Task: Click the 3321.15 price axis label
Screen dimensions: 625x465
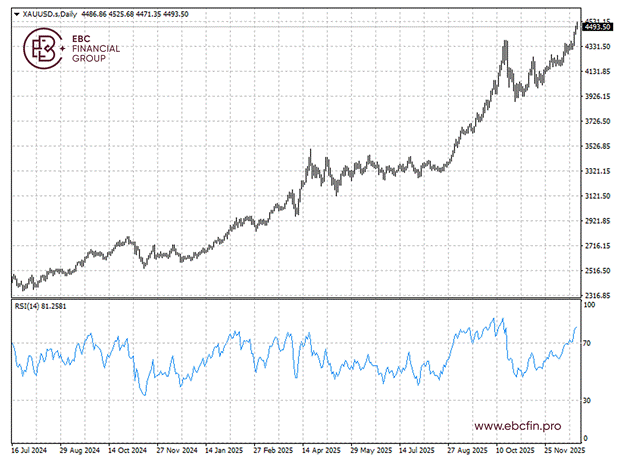Action: (x=599, y=171)
